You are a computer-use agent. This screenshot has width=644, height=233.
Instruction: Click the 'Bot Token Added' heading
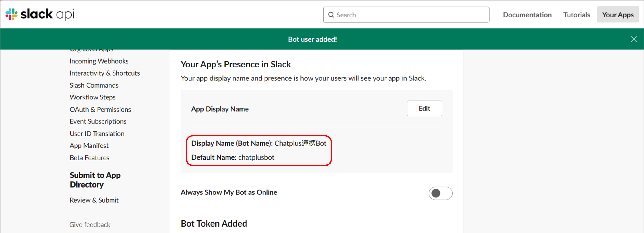tap(214, 224)
